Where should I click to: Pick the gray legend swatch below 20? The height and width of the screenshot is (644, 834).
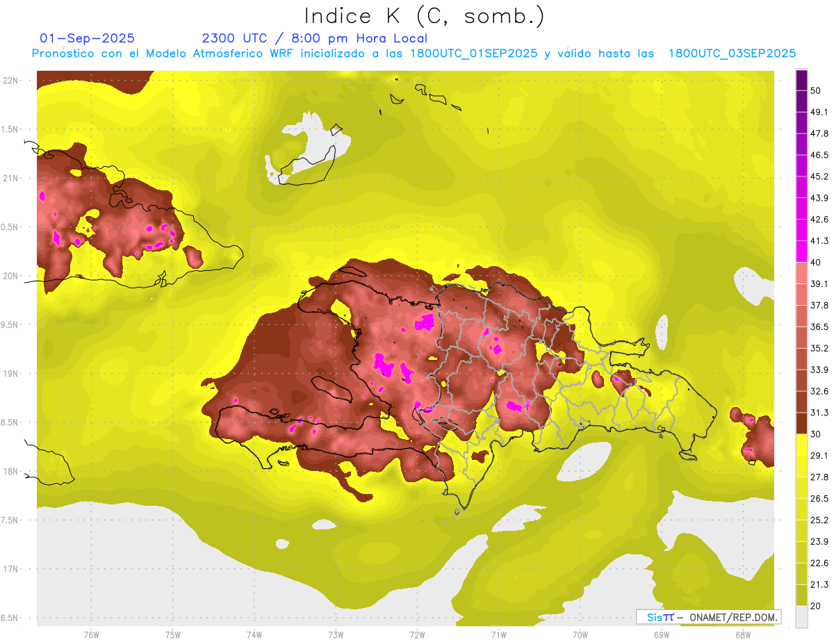click(801, 616)
